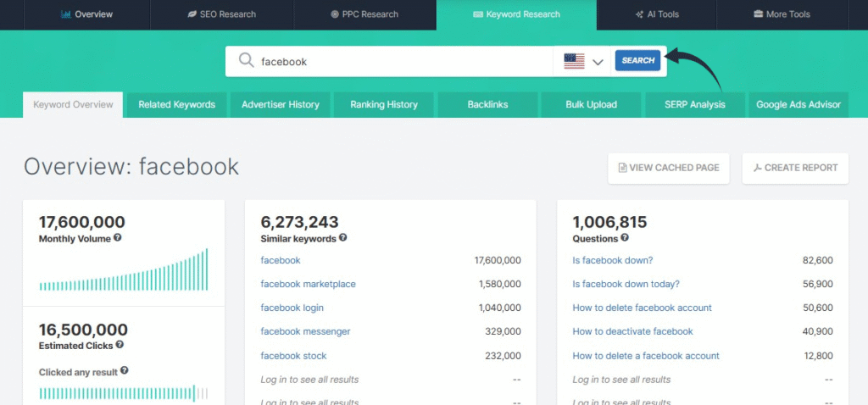The height and width of the screenshot is (405, 868).
Task: Open the More Tools navigation tab
Action: 782,14
